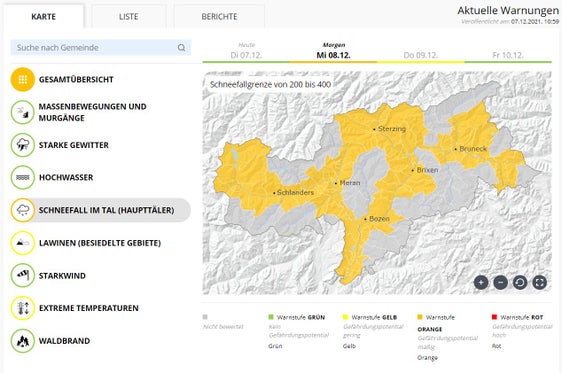Click the Schneefall im Tal (Haupttäler) entry
562x373 pixels.
pos(101,210)
